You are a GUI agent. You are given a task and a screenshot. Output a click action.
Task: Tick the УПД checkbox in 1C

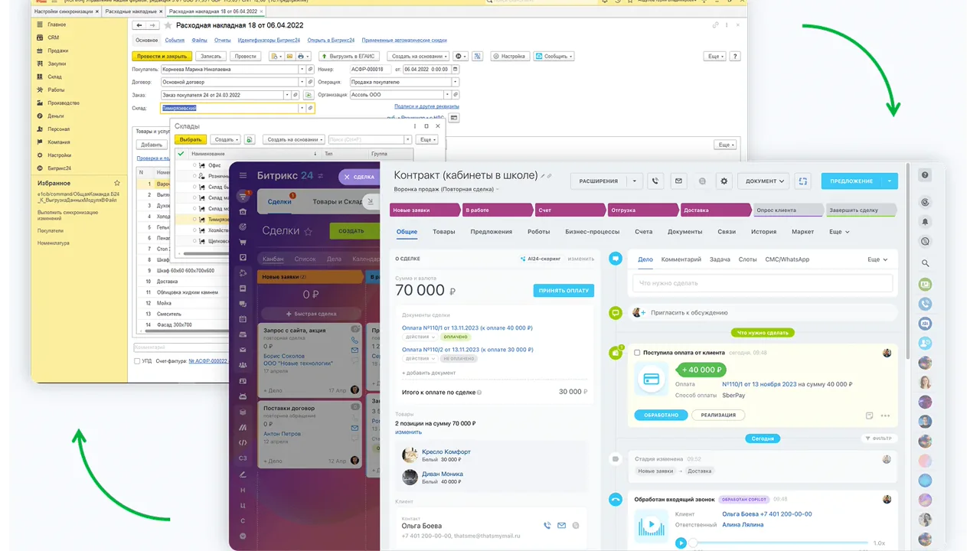137,360
